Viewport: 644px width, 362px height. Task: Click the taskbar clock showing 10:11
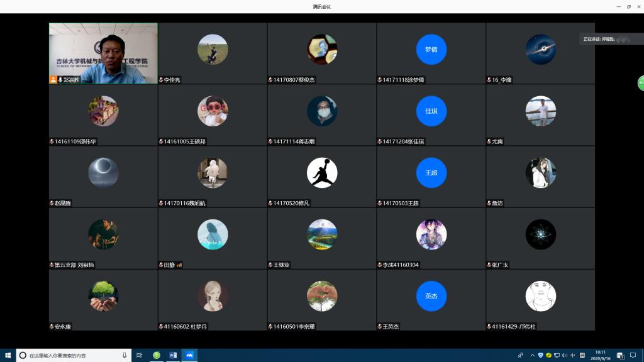[601, 355]
